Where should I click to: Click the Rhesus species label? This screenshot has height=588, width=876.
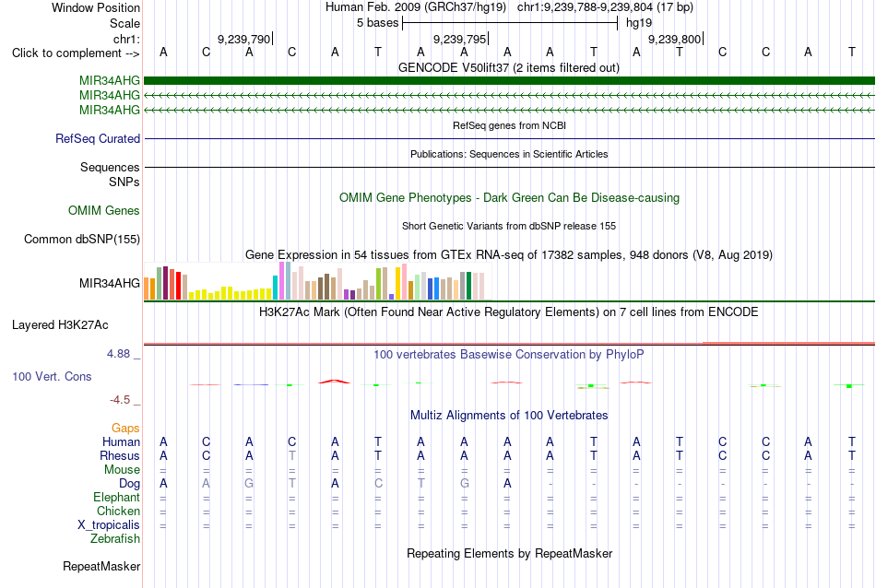tap(120, 455)
